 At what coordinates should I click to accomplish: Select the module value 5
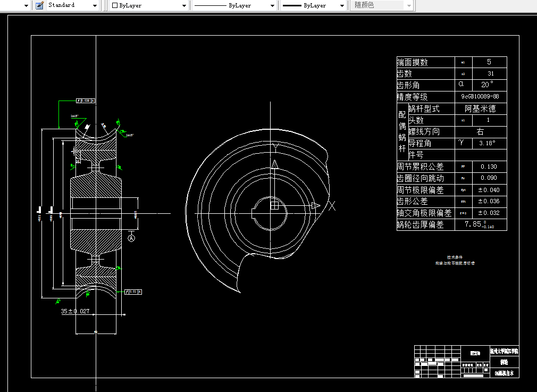click(489, 62)
